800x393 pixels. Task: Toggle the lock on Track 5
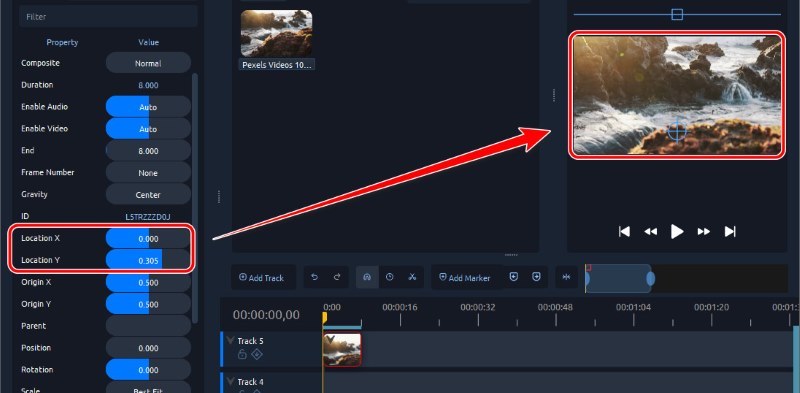[x=242, y=354]
